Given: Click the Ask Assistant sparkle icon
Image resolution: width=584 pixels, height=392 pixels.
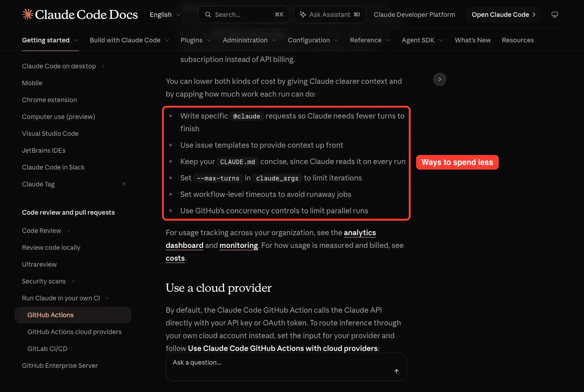Looking at the screenshot, I should click(x=303, y=15).
